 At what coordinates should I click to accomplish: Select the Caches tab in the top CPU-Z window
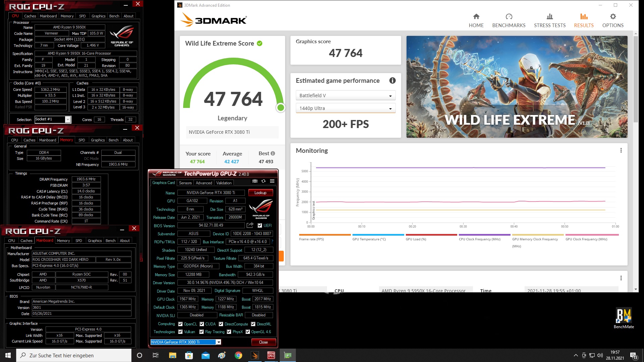tap(30, 16)
